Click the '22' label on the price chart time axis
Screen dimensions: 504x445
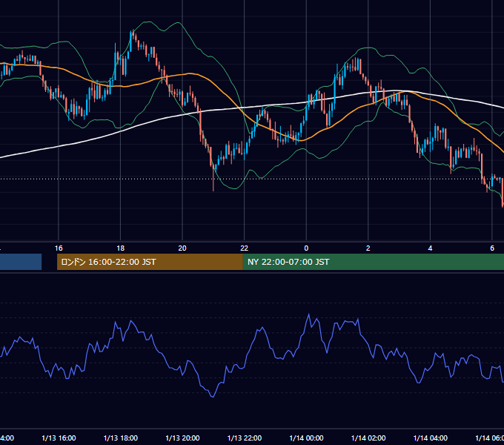[x=245, y=248]
